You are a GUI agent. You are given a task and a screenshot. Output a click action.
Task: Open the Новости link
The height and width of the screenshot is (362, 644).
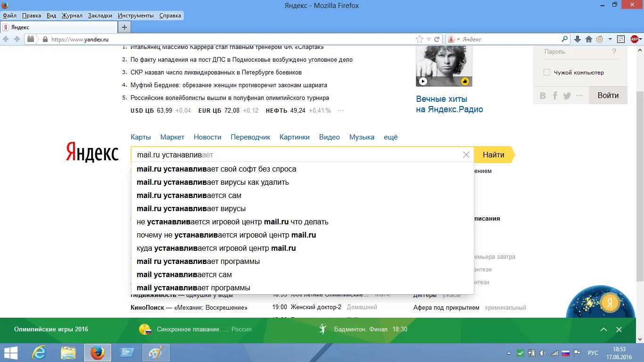[x=207, y=137]
